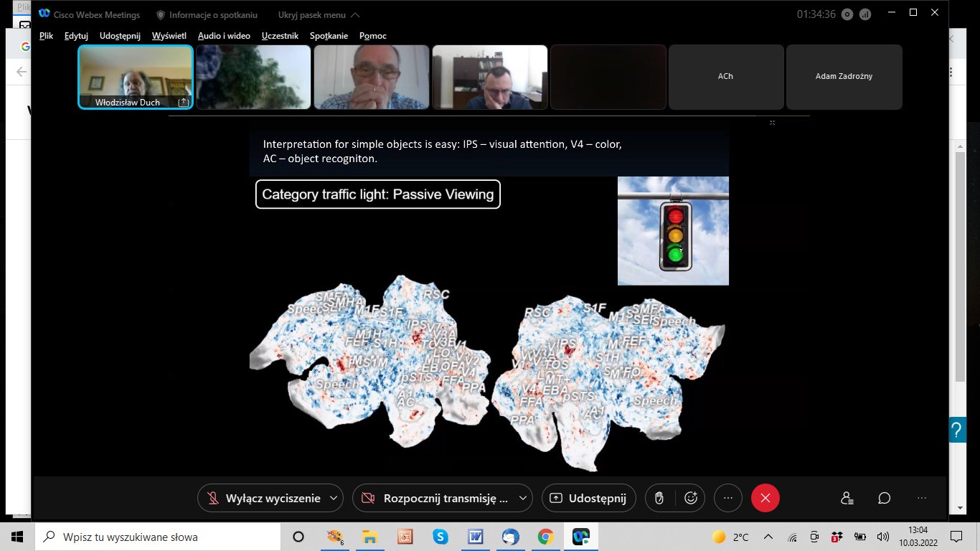Open weather widget showing 2°C

[x=730, y=537]
